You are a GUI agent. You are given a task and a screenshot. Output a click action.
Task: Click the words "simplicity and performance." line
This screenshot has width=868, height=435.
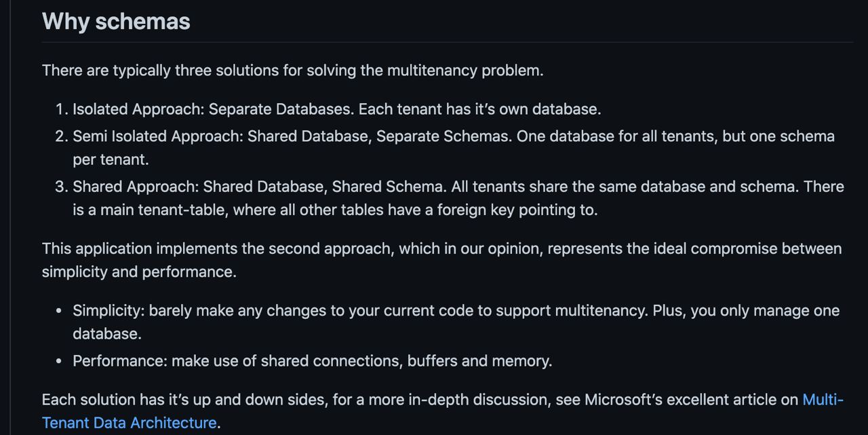pos(139,271)
